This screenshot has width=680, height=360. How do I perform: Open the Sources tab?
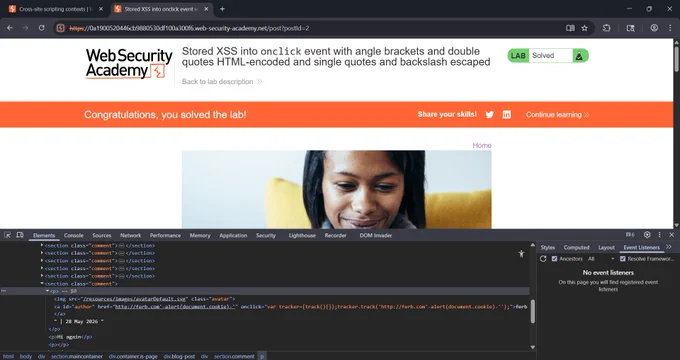coord(102,235)
